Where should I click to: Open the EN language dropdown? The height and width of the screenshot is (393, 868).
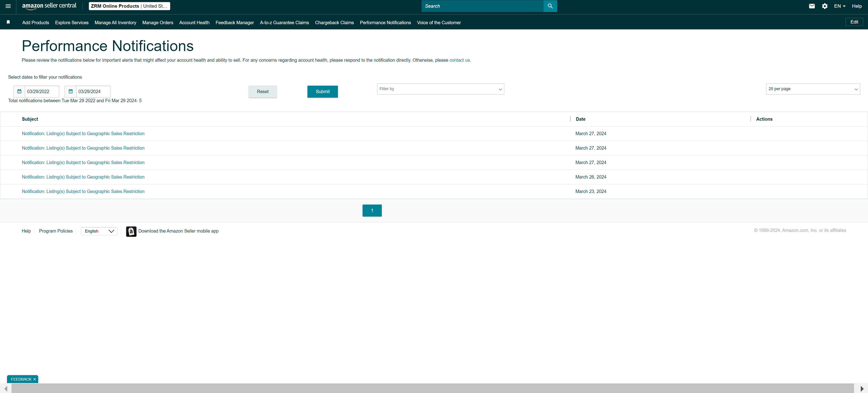point(840,6)
